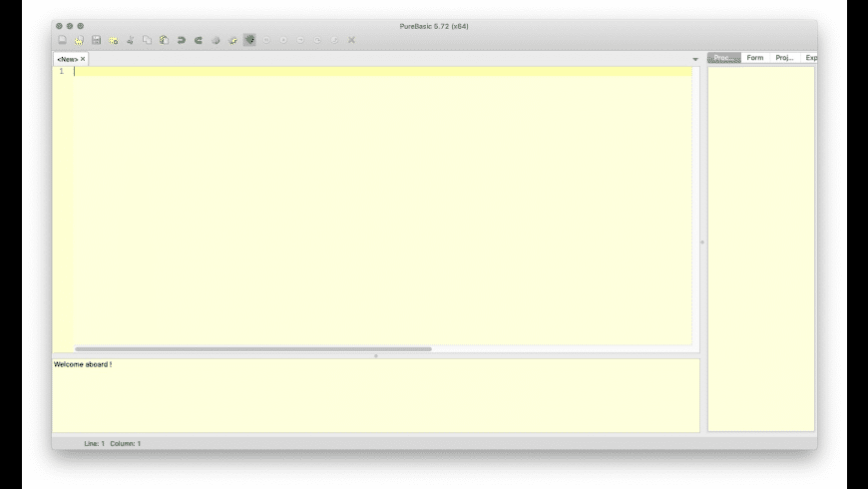
Task: Click the debugger Step button
Action: (x=300, y=40)
